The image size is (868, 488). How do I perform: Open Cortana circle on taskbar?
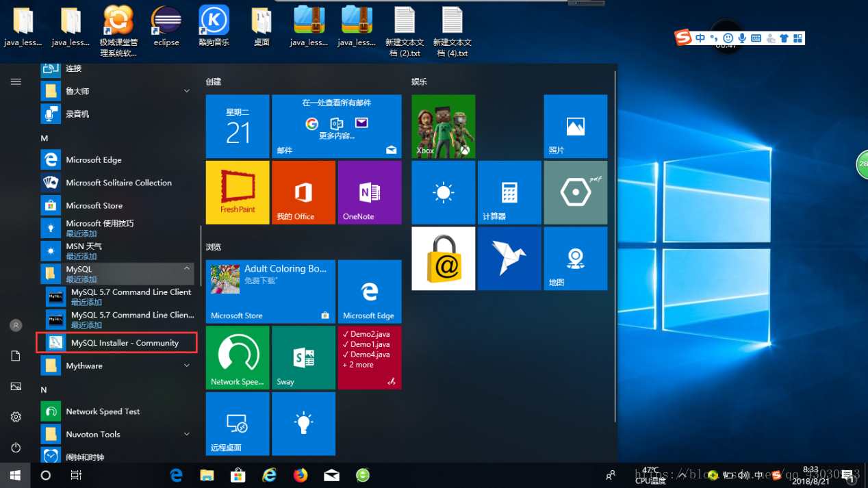pyautogui.click(x=46, y=475)
